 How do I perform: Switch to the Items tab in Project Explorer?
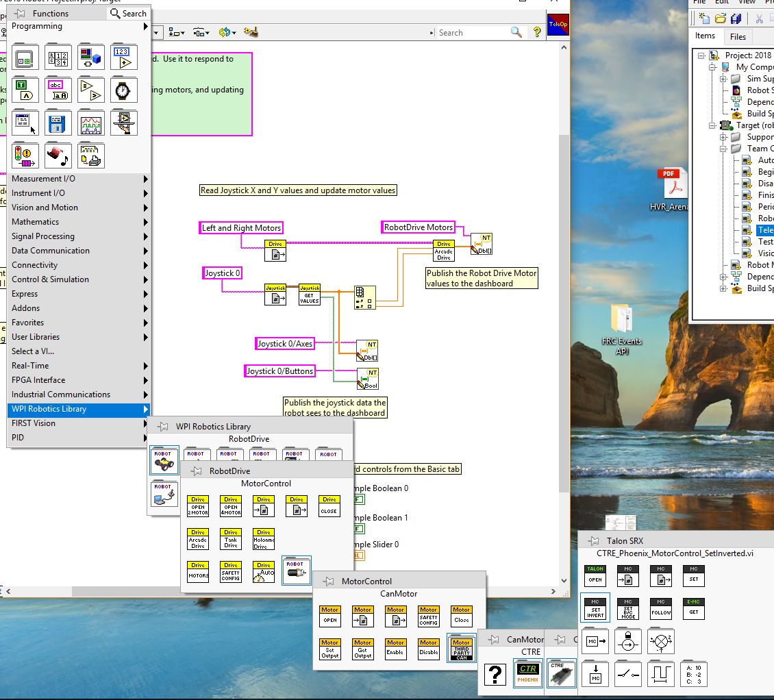705,36
